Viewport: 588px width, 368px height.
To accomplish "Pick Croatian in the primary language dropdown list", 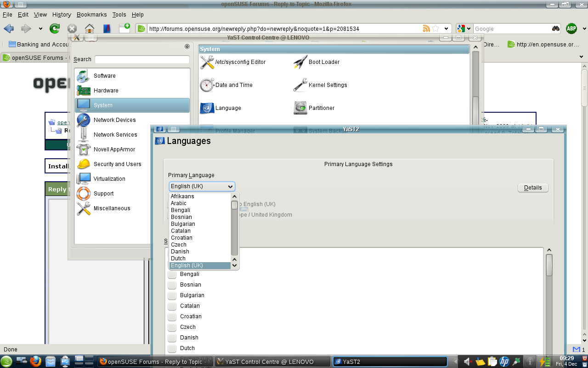I will pyautogui.click(x=200, y=238).
